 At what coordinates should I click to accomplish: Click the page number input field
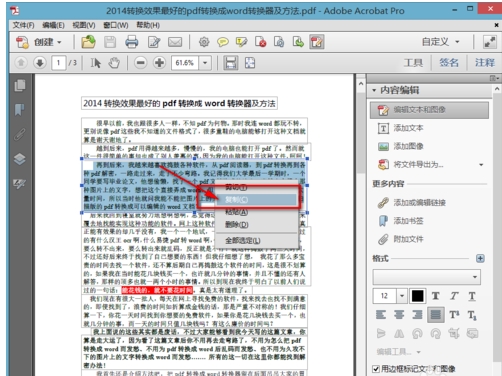[x=59, y=63]
